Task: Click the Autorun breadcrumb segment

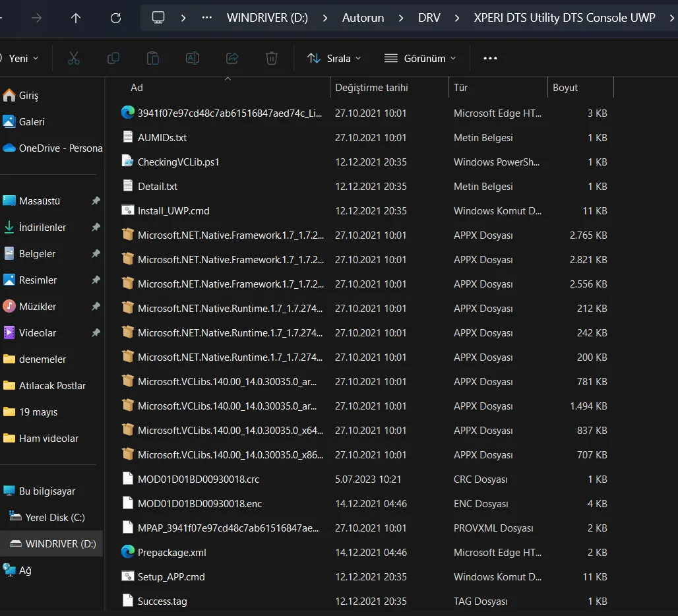Action: [363, 18]
